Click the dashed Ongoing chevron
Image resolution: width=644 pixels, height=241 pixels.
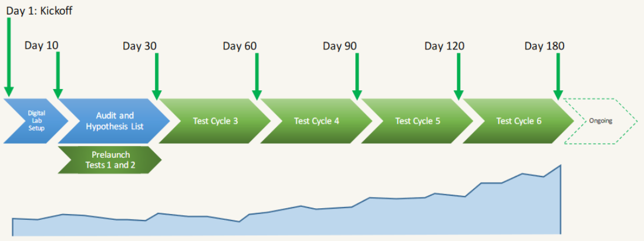pyautogui.click(x=602, y=121)
